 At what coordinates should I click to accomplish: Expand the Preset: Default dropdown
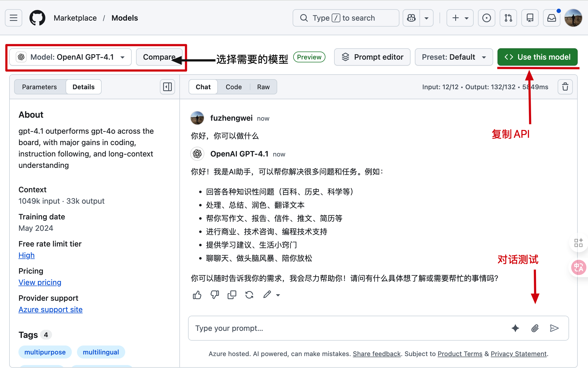pyautogui.click(x=454, y=57)
